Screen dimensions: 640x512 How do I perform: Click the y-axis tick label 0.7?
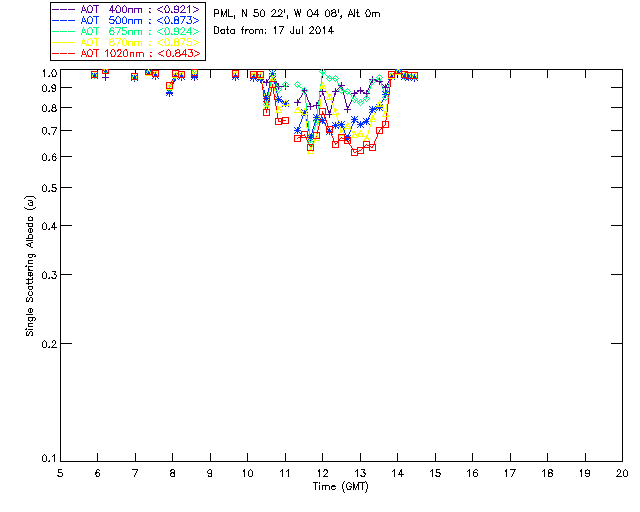[x=49, y=131]
